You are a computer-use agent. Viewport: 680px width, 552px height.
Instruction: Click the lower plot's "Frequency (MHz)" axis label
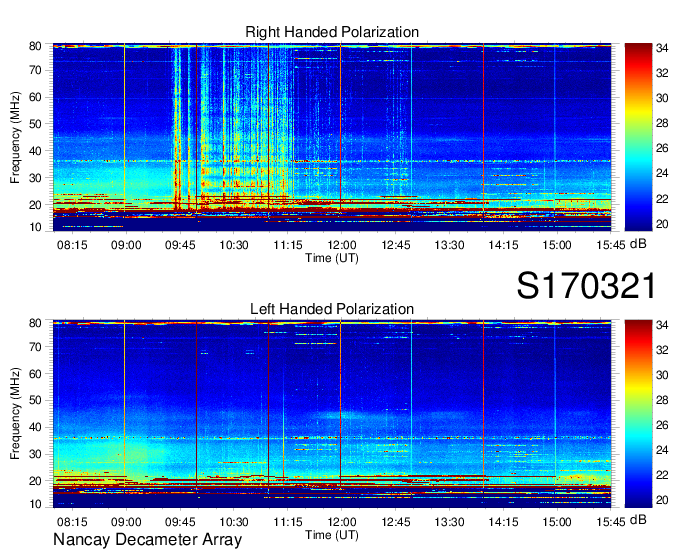point(15,414)
